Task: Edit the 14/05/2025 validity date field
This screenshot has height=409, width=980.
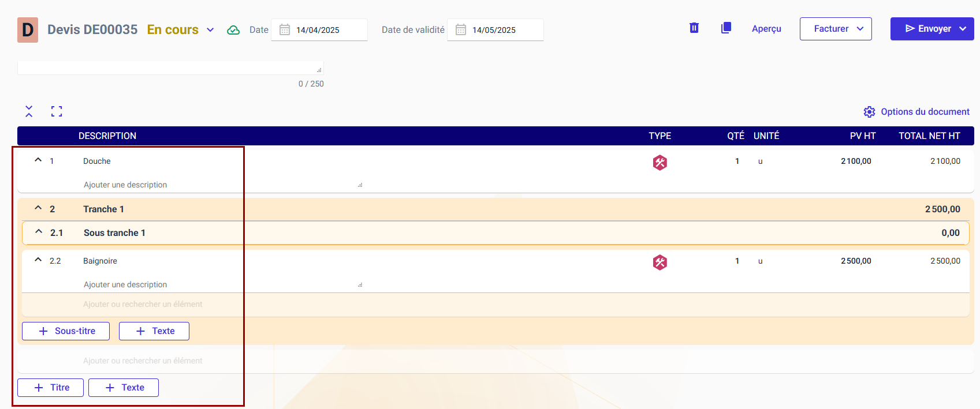Action: point(495,30)
